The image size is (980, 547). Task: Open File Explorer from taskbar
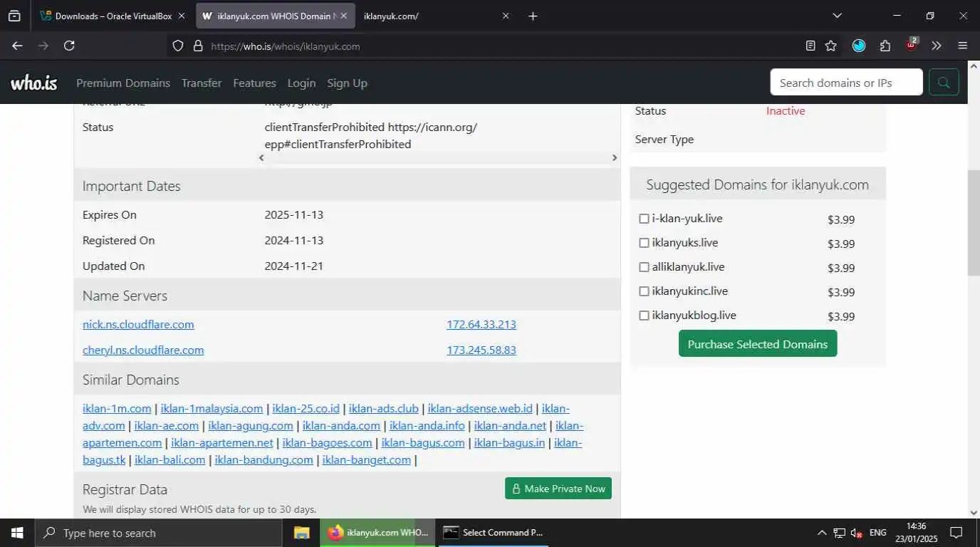[302, 533]
